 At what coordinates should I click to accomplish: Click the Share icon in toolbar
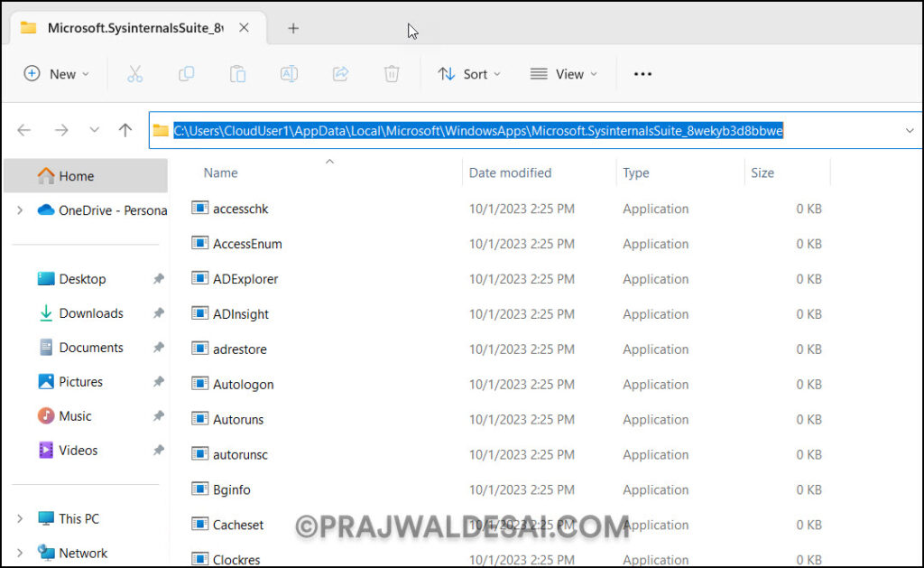(340, 74)
